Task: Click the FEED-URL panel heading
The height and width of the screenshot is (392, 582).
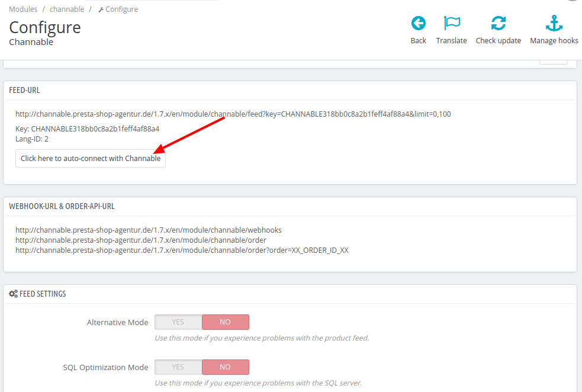Action: [24, 90]
